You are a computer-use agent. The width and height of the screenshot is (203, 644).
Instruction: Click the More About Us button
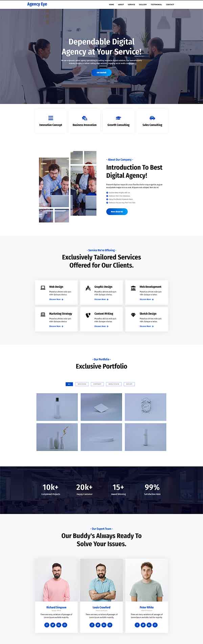click(117, 211)
